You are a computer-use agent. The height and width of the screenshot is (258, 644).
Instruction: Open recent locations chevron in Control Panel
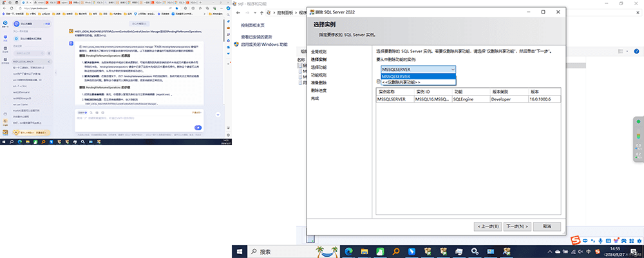click(254, 13)
